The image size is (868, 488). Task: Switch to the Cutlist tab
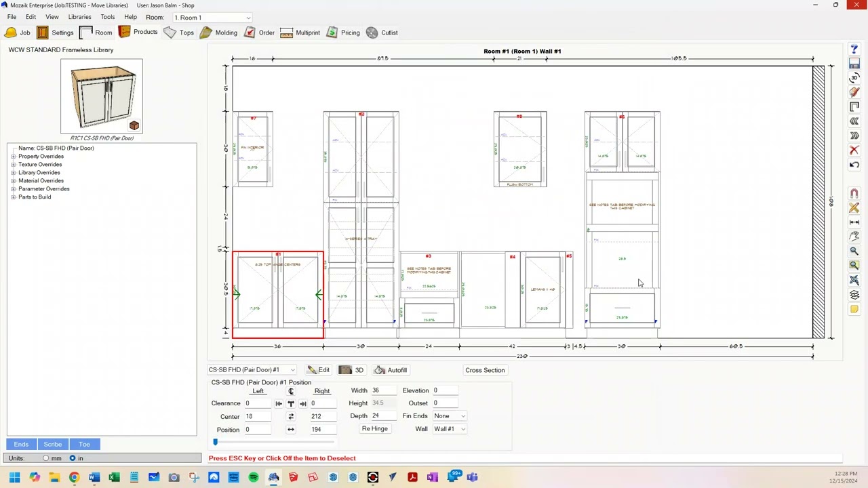pos(382,33)
